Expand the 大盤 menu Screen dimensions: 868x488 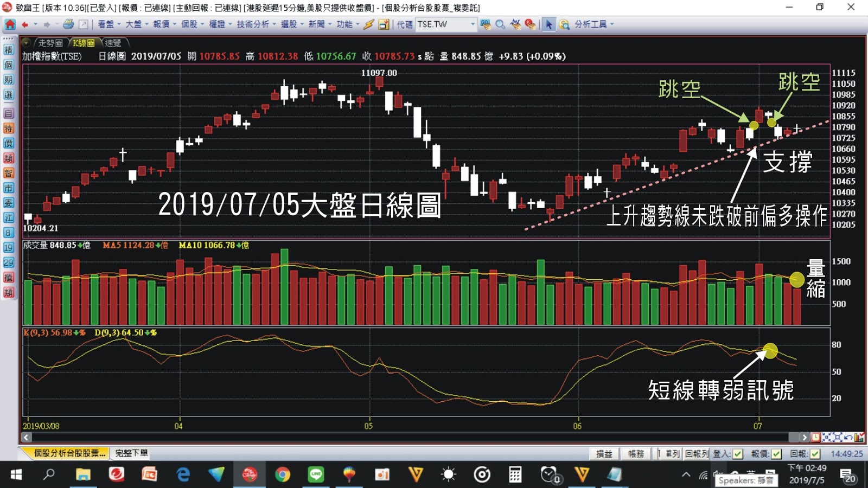pos(137,24)
